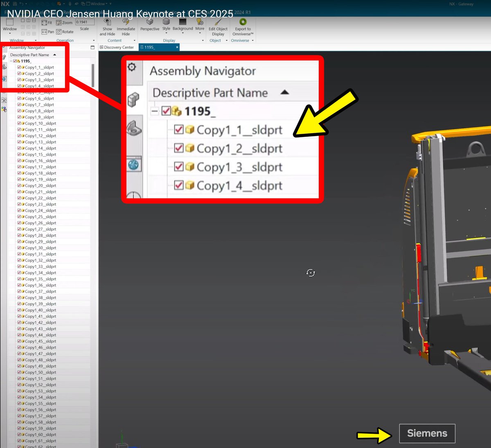Select the Fit view tool
Image resolution: width=491 pixels, height=448 pixels.
coord(47,22)
